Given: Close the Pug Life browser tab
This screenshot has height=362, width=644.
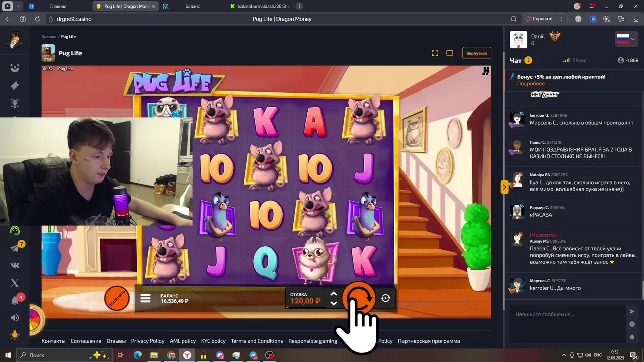Looking at the screenshot, I should point(153,6).
